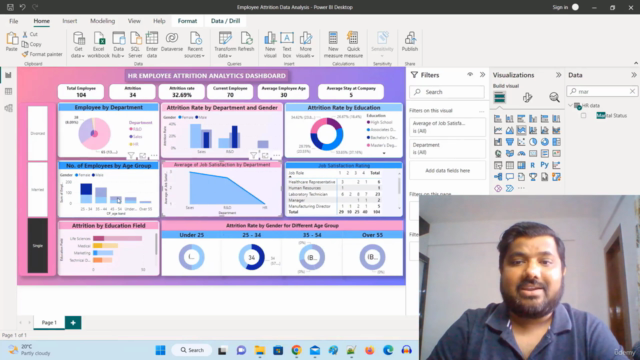Select the Treemap visual
Viewport: 640px width, 360px height.
[556, 142]
